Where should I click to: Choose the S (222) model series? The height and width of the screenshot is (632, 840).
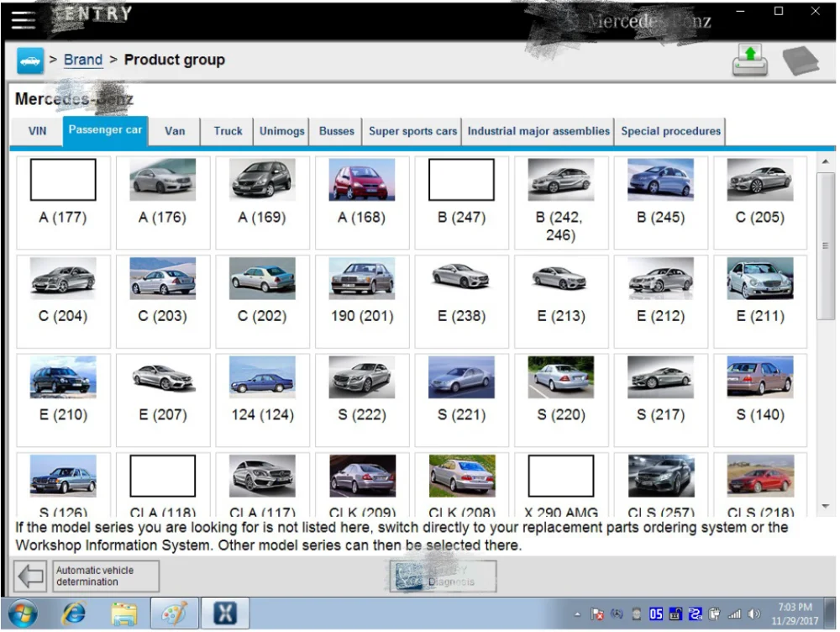coord(362,400)
